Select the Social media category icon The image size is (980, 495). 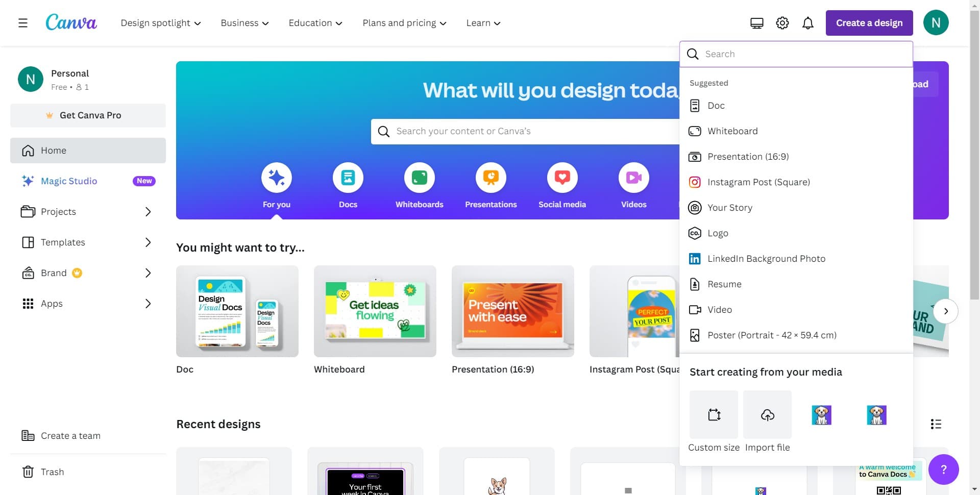coord(562,178)
